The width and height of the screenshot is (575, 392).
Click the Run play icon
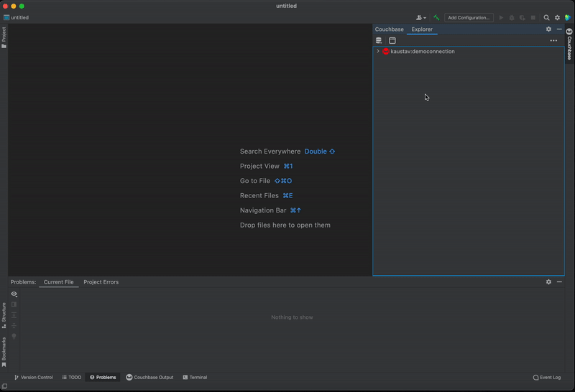[x=501, y=17]
